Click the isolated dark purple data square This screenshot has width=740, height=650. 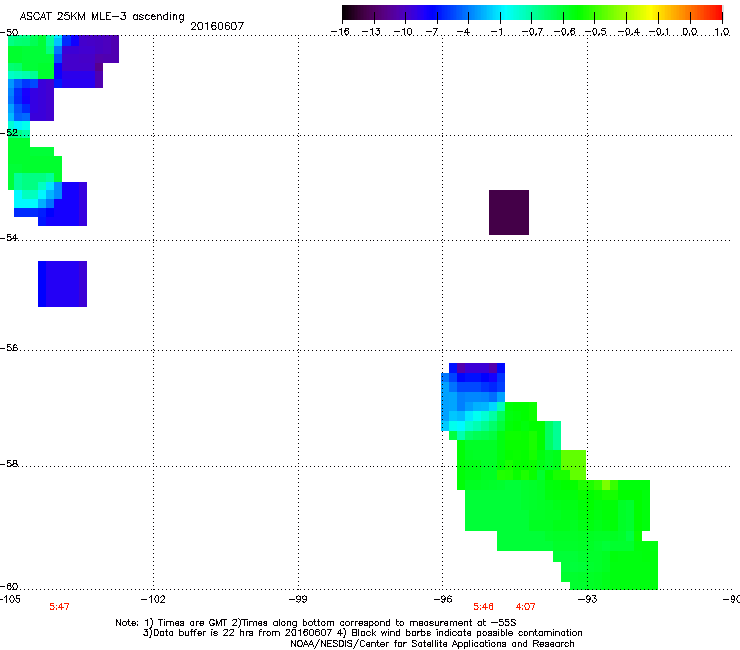(509, 212)
